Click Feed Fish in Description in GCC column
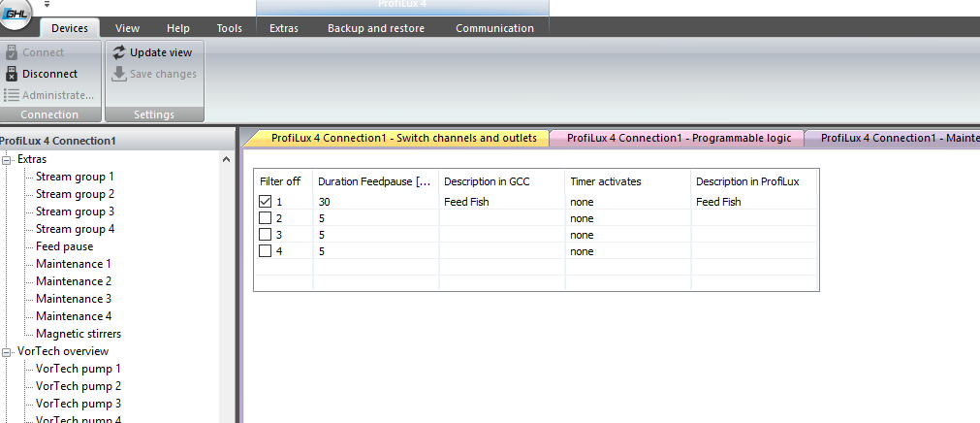 [x=467, y=202]
